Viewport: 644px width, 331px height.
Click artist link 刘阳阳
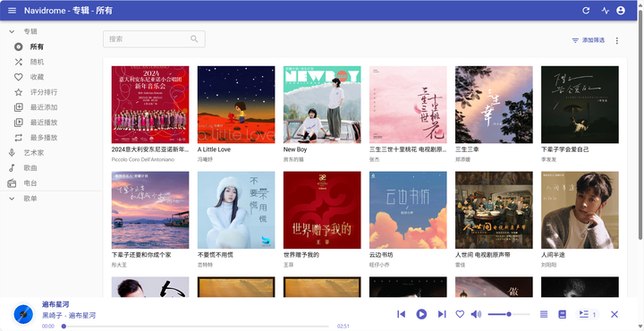[549, 265]
